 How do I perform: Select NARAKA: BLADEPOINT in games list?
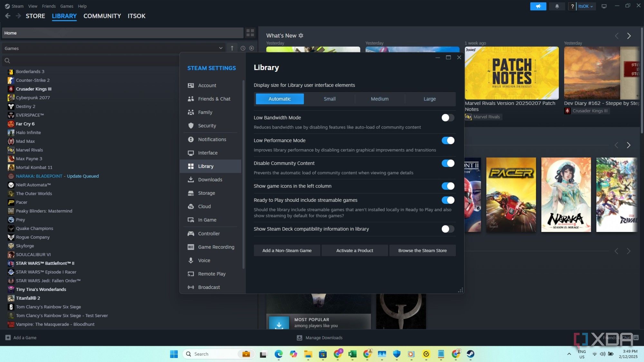[39, 176]
